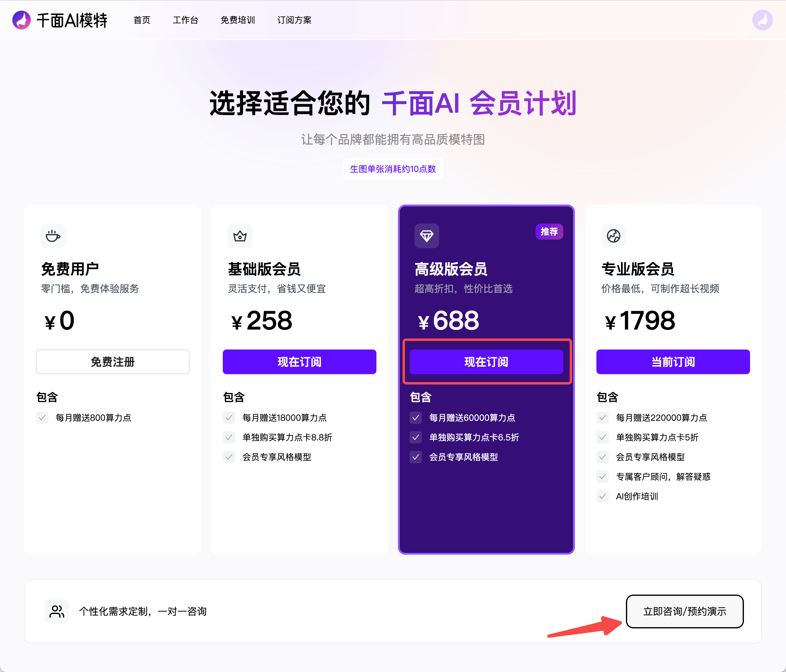Click 价格最低，可制作超长视频 subtitle

point(660,289)
